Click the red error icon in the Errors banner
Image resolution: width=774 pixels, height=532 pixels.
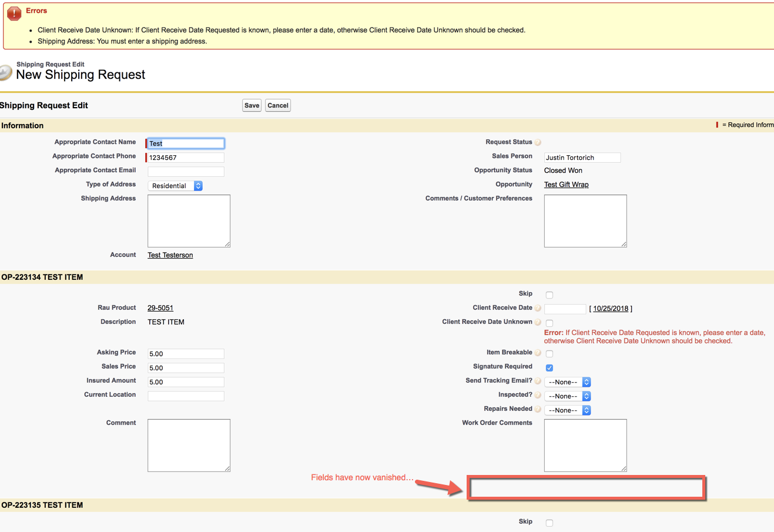(14, 14)
